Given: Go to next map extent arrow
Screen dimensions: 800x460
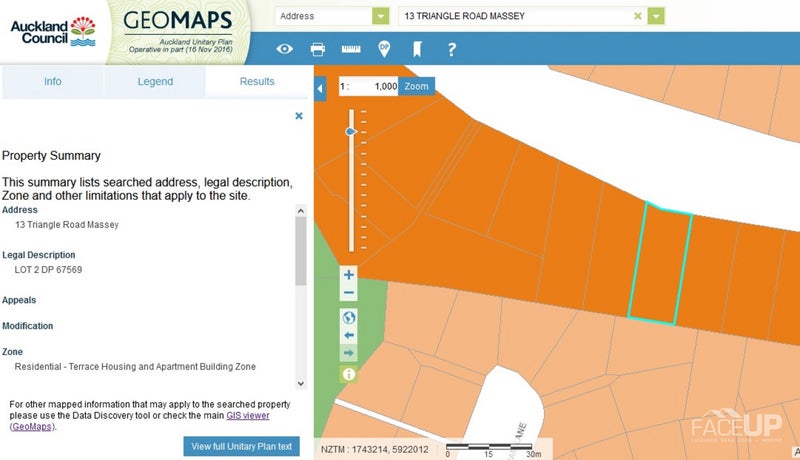Looking at the screenshot, I should pos(348,352).
